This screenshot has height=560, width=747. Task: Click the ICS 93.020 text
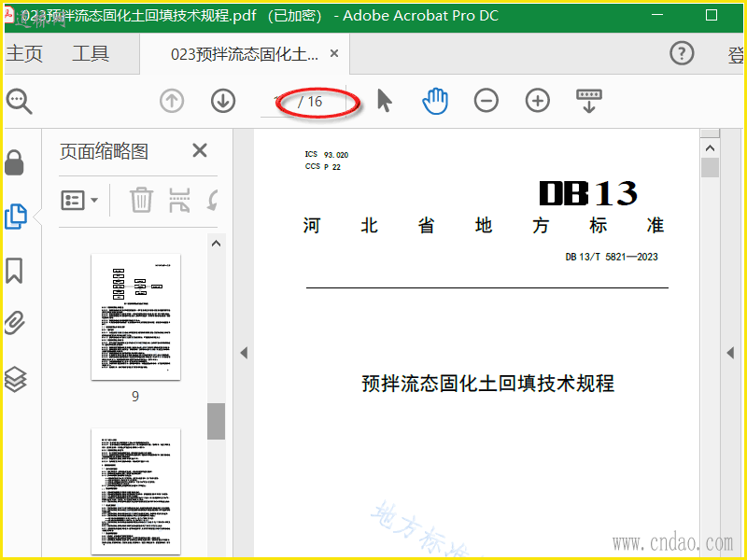pyautogui.click(x=326, y=154)
